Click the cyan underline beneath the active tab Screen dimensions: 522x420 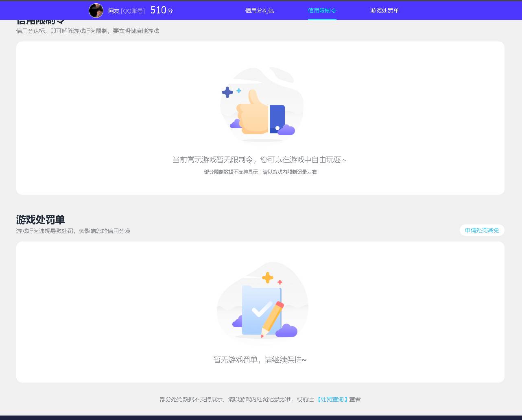322,19
